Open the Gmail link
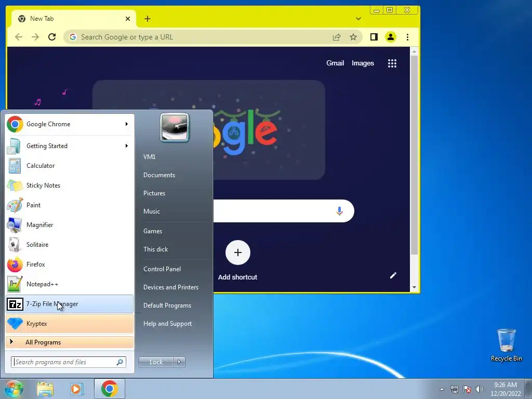This screenshot has height=399, width=532. click(335, 63)
